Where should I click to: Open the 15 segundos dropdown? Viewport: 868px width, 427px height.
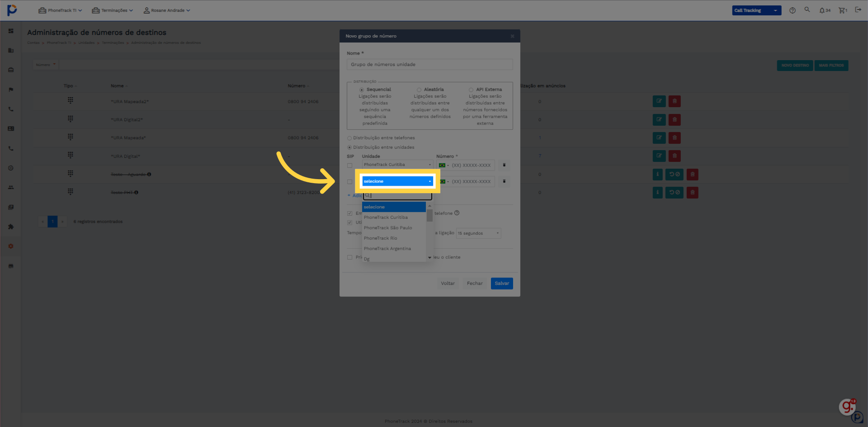(478, 233)
